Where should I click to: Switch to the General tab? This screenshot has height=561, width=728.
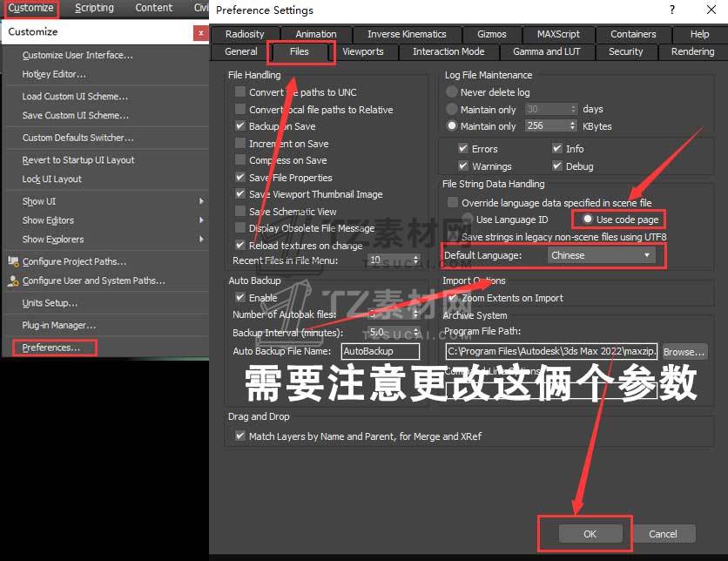coord(241,51)
